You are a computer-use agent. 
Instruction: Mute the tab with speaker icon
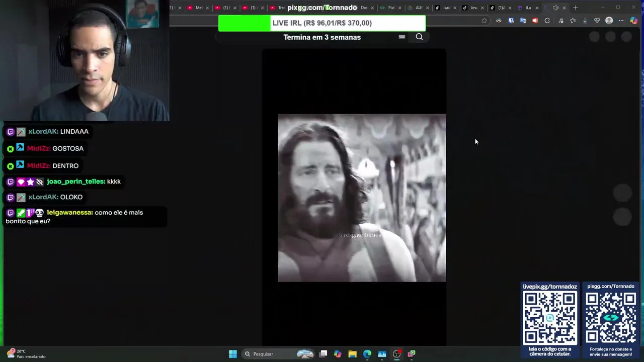pyautogui.click(x=555, y=8)
